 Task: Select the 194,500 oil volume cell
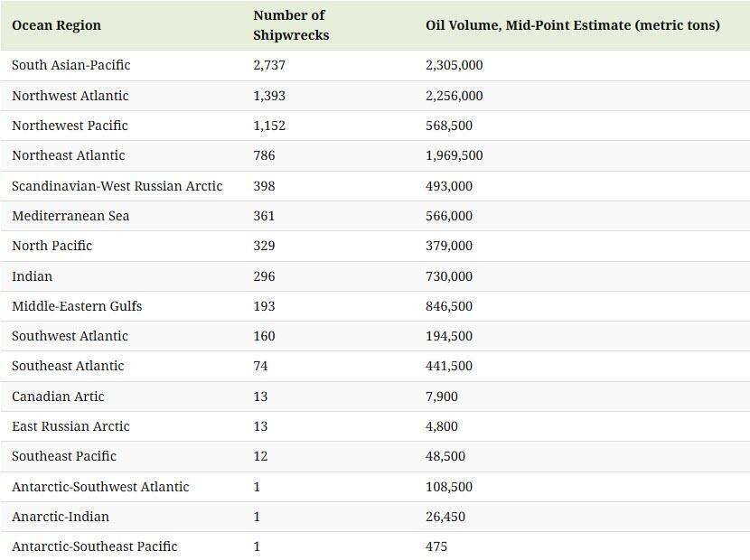coord(448,336)
